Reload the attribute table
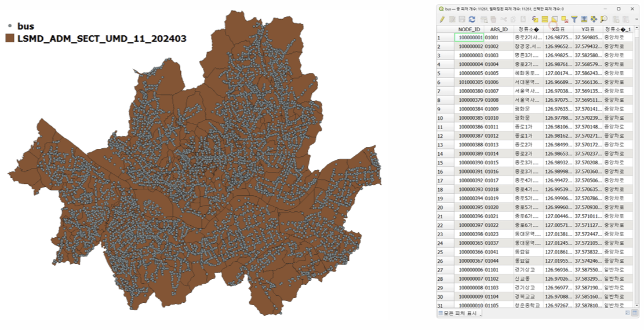Viewport: 644px width, 330px height. tap(472, 19)
